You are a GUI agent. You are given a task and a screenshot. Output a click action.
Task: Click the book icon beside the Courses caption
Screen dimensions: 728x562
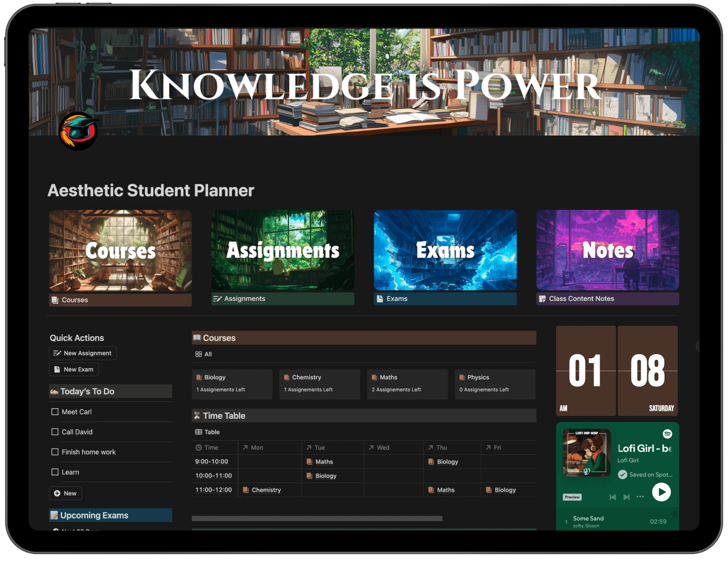54,300
